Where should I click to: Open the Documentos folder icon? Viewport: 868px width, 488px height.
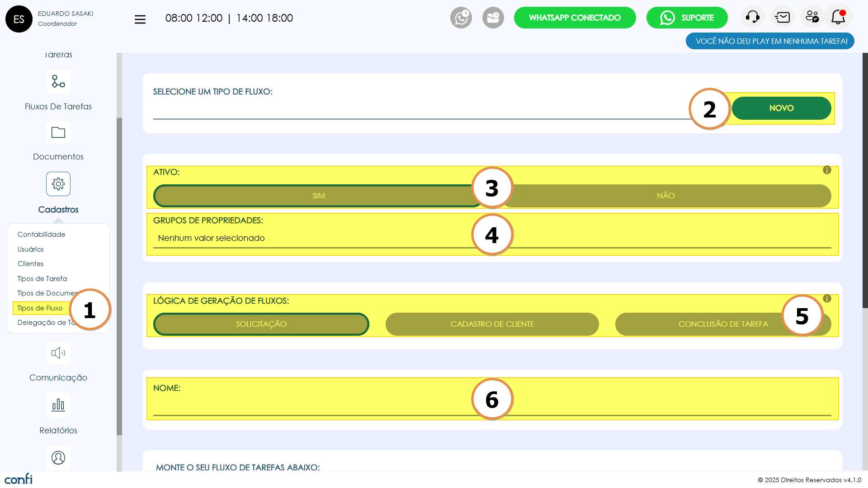point(58,133)
